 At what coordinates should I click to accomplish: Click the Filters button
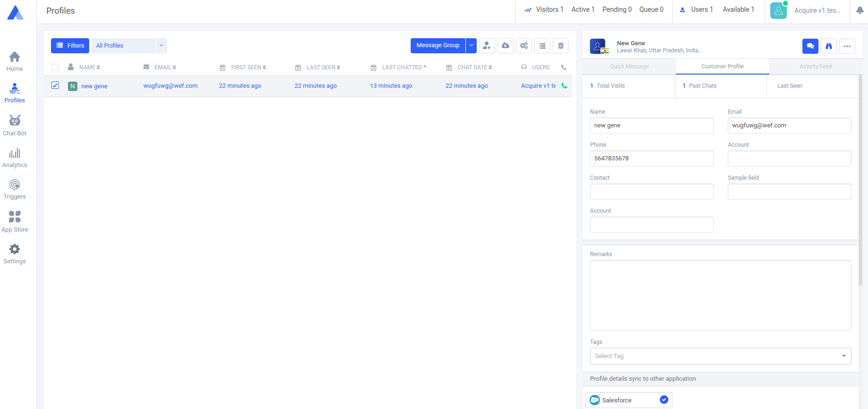click(x=70, y=46)
